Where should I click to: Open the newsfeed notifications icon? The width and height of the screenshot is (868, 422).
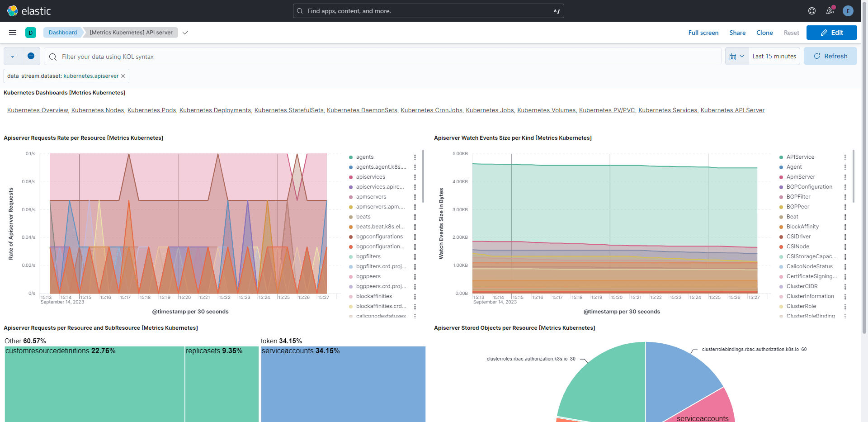click(x=830, y=11)
